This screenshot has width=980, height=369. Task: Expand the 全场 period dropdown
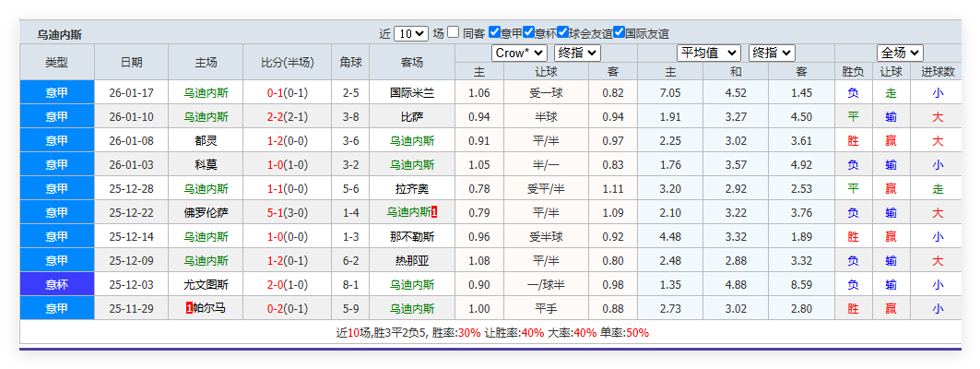[900, 54]
